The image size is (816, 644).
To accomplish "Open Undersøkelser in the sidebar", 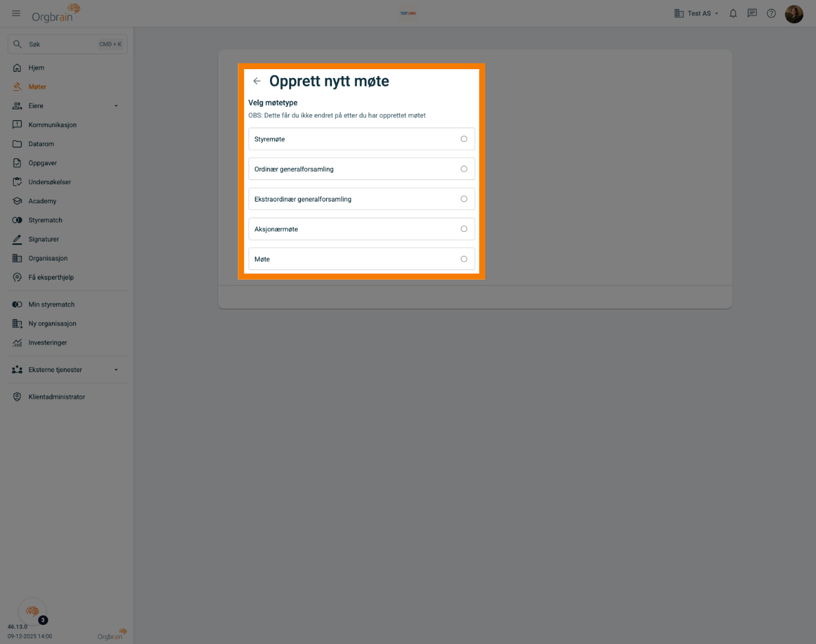I will [67, 182].
